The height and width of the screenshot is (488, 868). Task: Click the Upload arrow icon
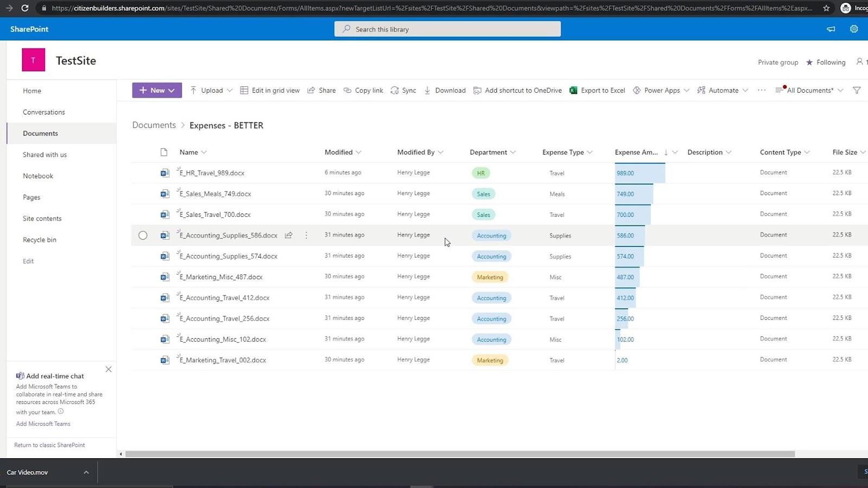(x=193, y=91)
